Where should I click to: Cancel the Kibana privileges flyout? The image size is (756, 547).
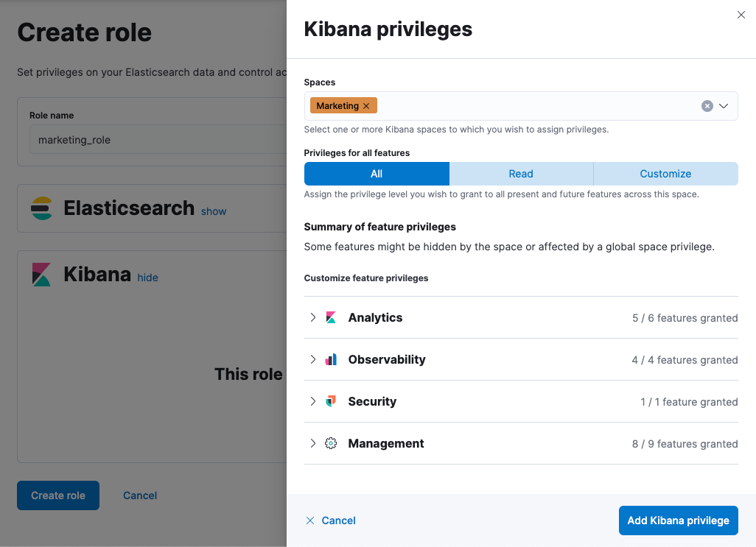point(330,520)
